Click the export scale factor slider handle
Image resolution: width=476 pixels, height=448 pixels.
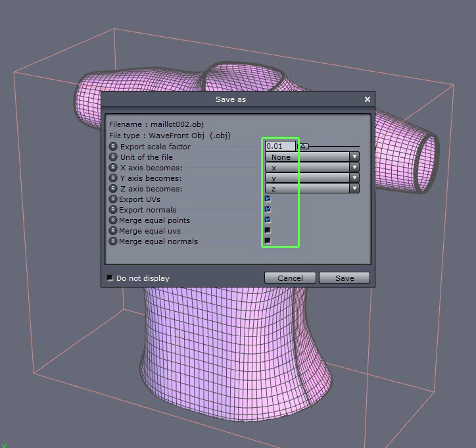pyautogui.click(x=304, y=147)
